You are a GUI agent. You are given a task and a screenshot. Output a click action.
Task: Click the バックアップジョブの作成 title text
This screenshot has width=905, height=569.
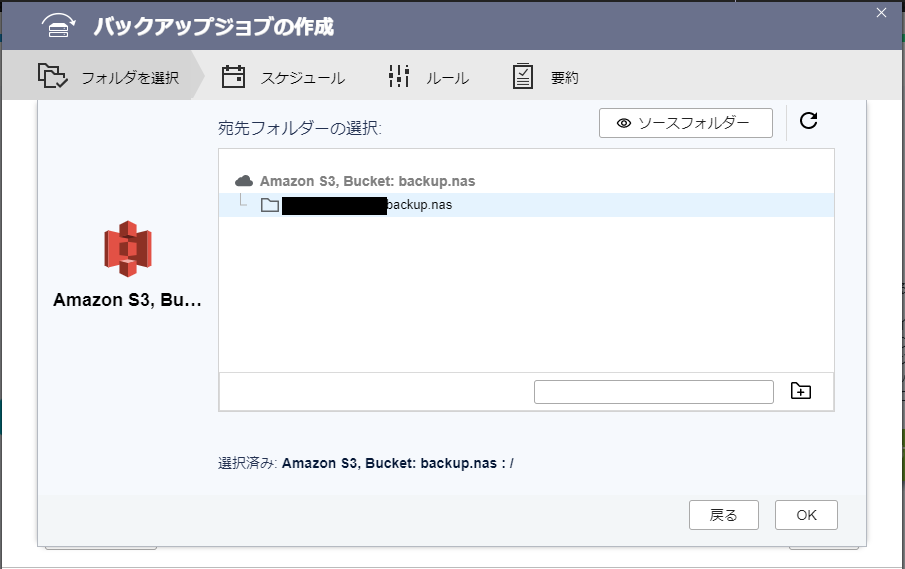point(214,27)
